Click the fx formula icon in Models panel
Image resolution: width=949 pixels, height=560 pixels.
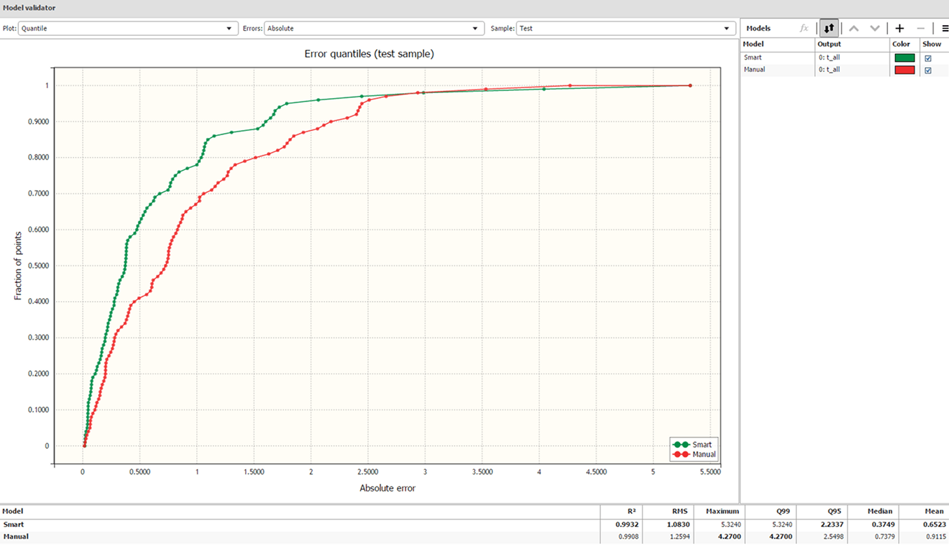click(x=805, y=29)
